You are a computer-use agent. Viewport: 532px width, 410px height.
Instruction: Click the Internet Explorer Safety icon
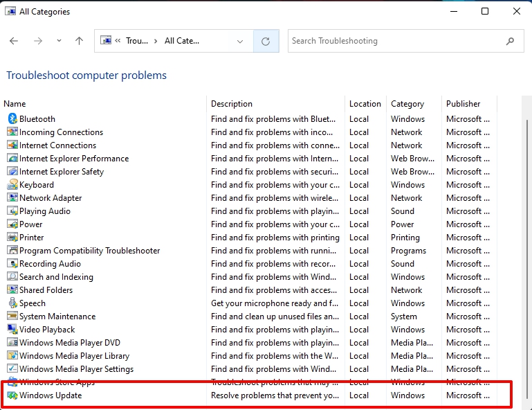pyautogui.click(x=12, y=171)
